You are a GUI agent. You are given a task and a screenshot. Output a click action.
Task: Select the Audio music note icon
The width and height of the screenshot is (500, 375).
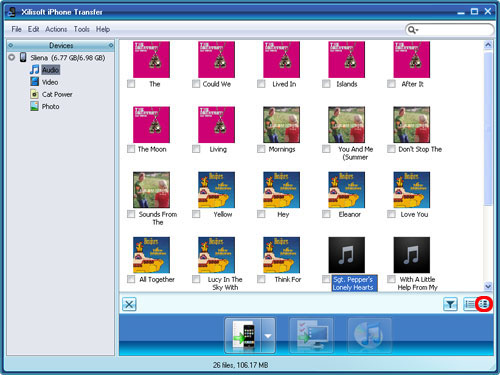pos(34,70)
